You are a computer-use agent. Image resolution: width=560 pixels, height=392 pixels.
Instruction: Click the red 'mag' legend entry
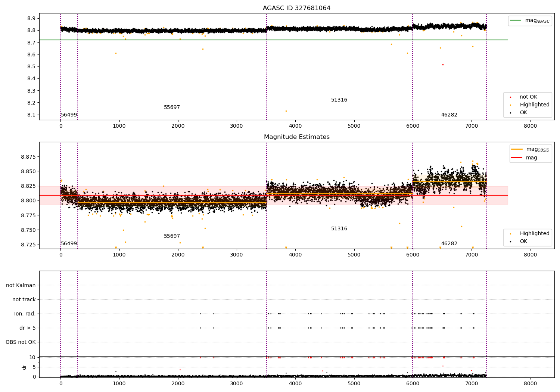pos(531,158)
